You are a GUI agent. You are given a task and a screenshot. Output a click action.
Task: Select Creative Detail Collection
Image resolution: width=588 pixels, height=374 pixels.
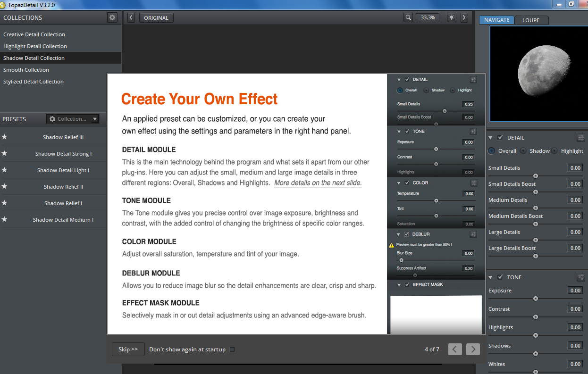[60, 34]
